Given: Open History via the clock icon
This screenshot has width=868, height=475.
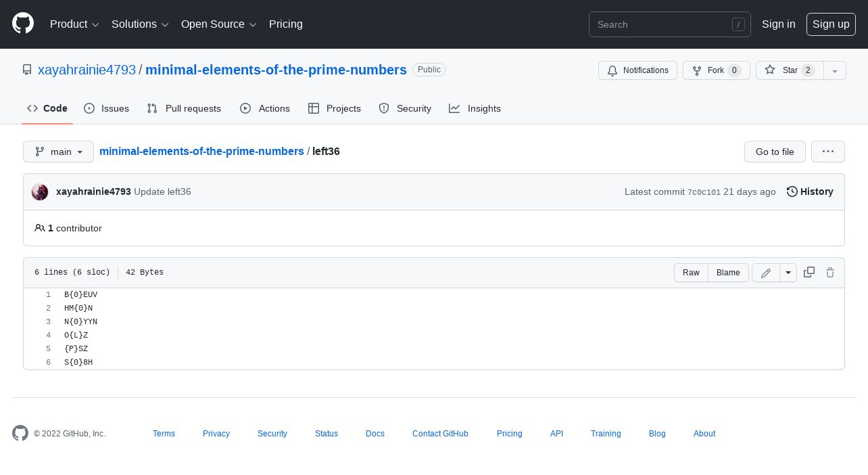Looking at the screenshot, I should pos(792,191).
